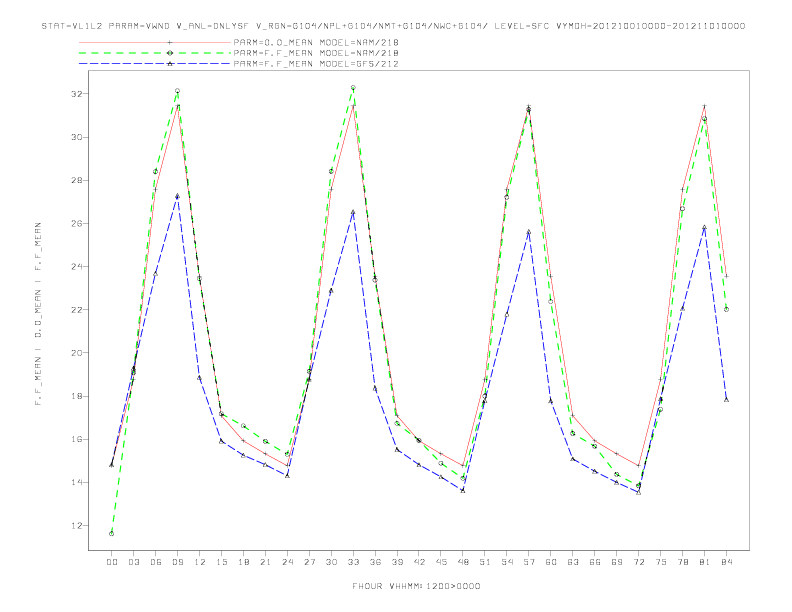Screen dimensions: 792x612
Task: Click the red solid line legend sample
Action: pos(155,42)
